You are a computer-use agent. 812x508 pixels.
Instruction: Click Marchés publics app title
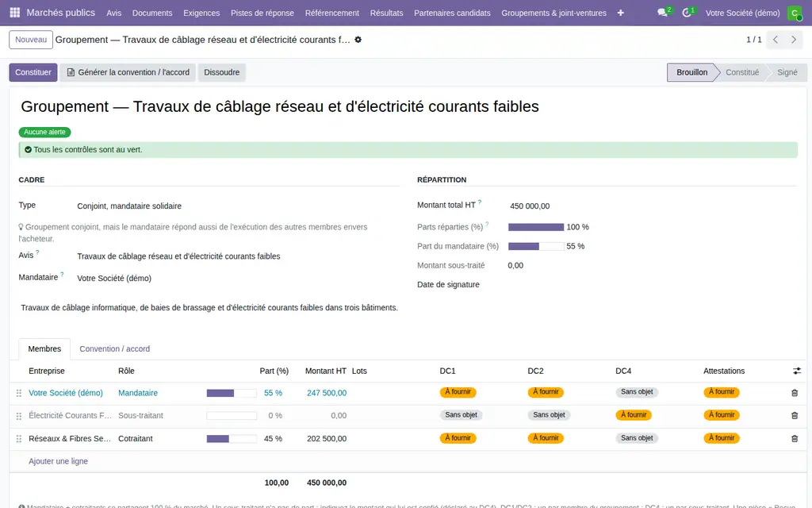[60, 13]
